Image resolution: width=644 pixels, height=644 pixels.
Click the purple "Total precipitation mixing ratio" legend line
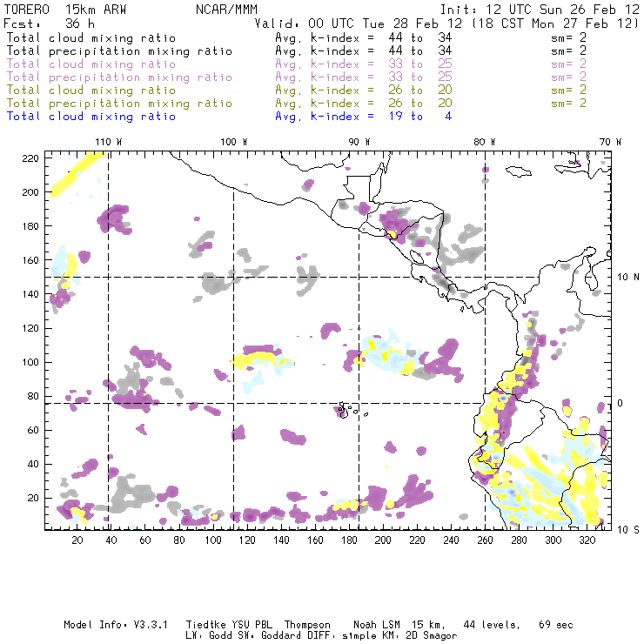[x=119, y=77]
